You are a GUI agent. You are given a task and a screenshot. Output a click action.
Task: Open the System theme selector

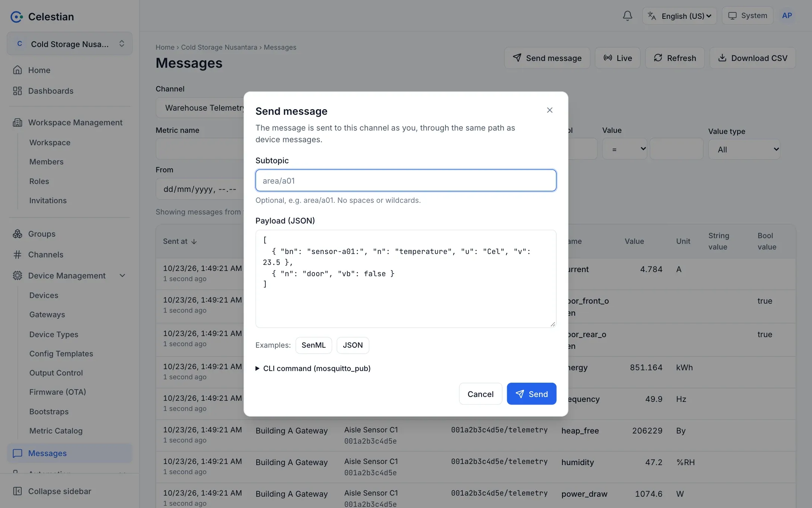pyautogui.click(x=747, y=16)
